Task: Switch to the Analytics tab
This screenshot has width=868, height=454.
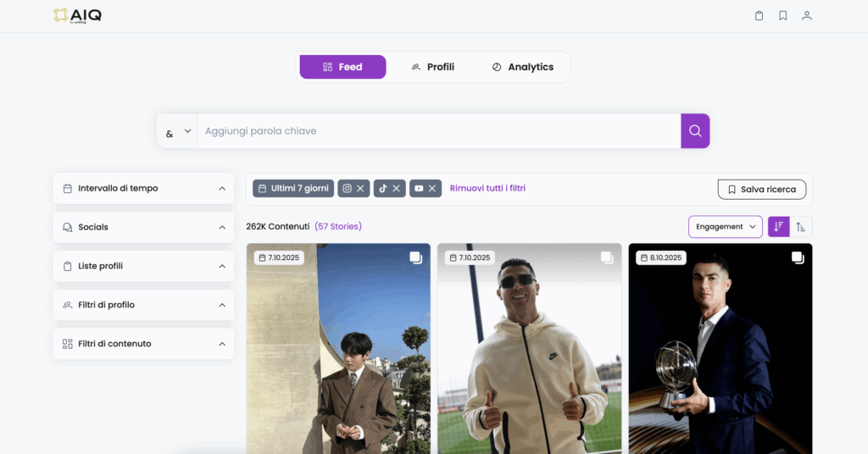Action: click(522, 67)
